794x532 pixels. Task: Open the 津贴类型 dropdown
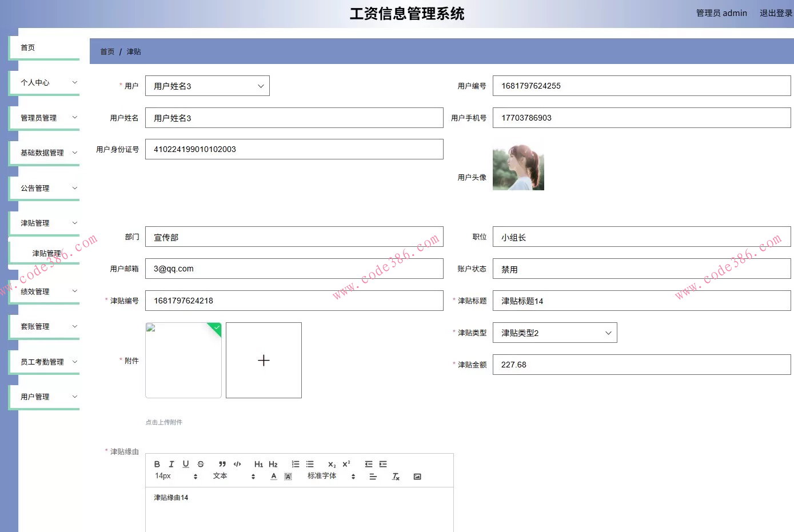click(x=554, y=333)
